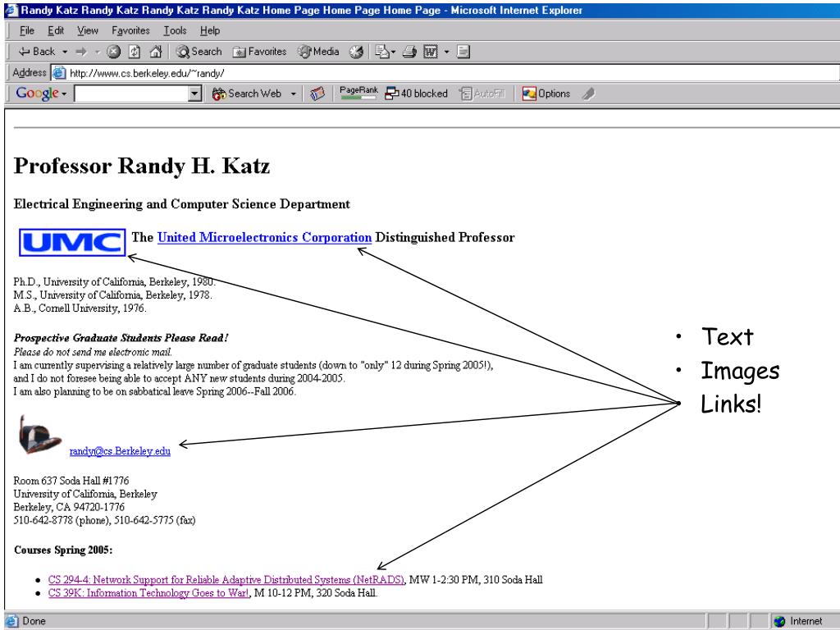Go to the Home page icon

[155, 52]
